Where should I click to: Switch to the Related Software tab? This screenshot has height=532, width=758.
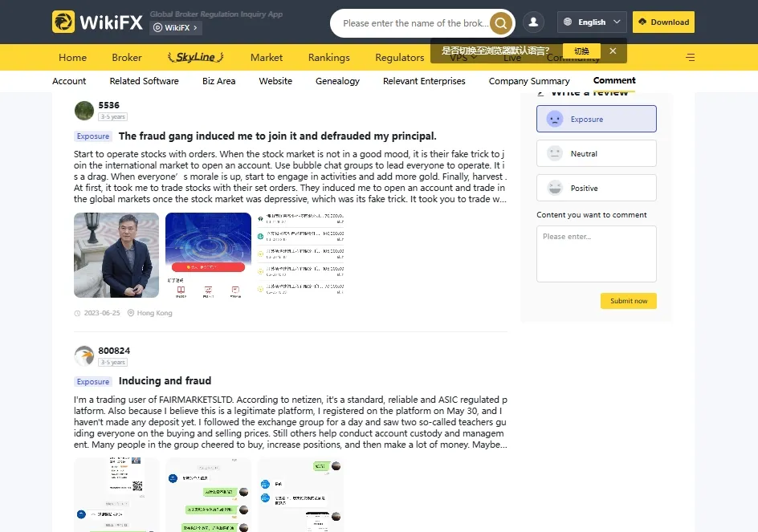(144, 81)
